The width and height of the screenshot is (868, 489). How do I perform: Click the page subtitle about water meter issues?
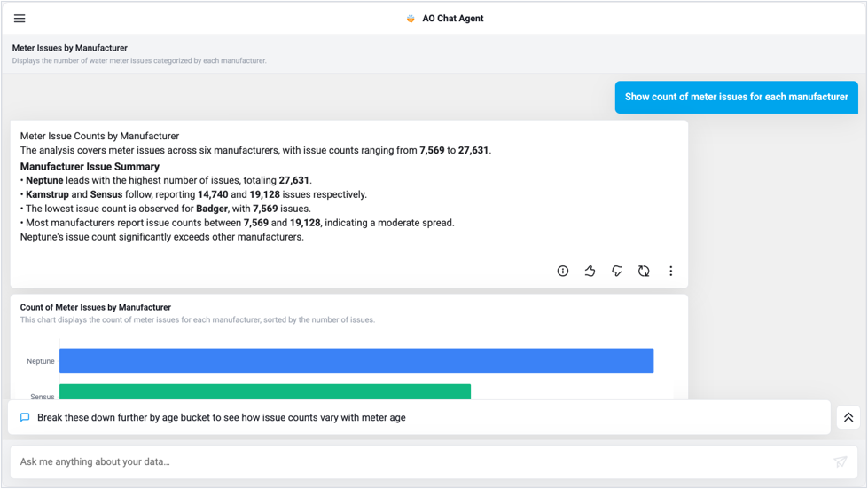(139, 61)
